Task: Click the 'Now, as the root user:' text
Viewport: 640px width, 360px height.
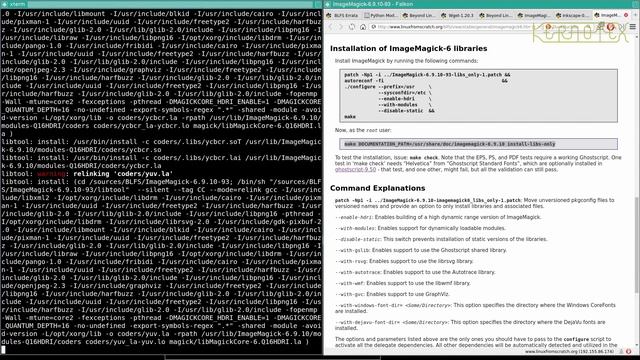Action: [x=363, y=130]
